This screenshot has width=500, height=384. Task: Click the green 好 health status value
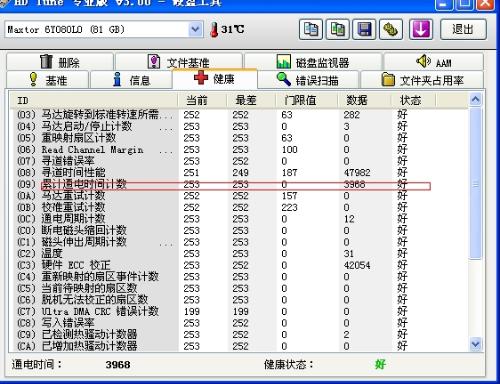[x=380, y=364]
